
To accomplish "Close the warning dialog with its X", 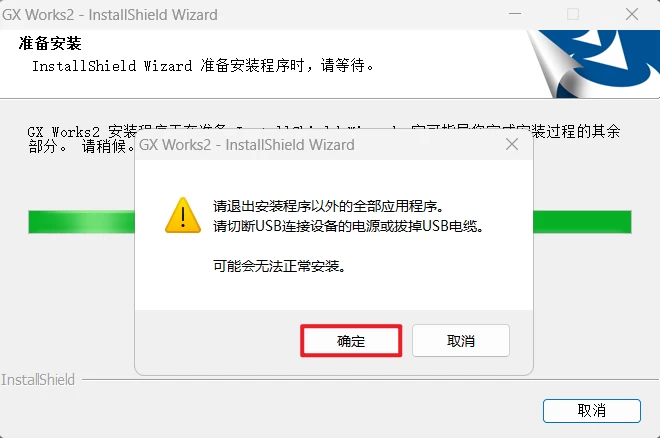I will (x=512, y=144).
